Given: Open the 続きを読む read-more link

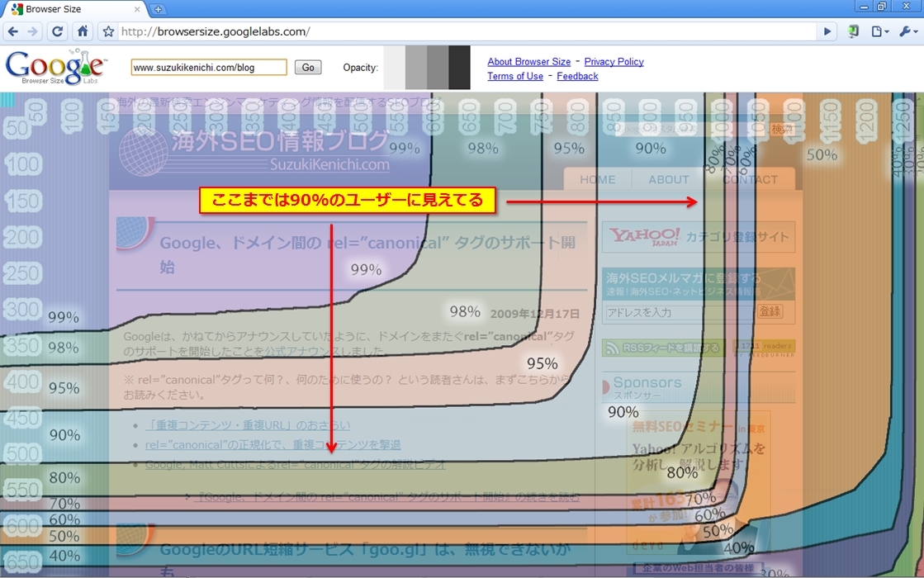Looking at the screenshot, I should pos(389,497).
